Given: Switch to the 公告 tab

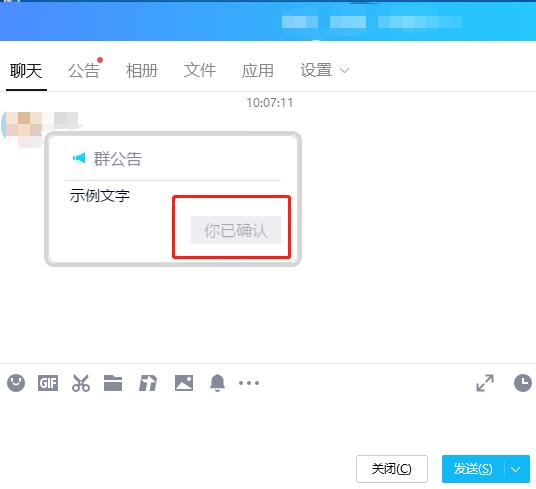Looking at the screenshot, I should [x=84, y=71].
